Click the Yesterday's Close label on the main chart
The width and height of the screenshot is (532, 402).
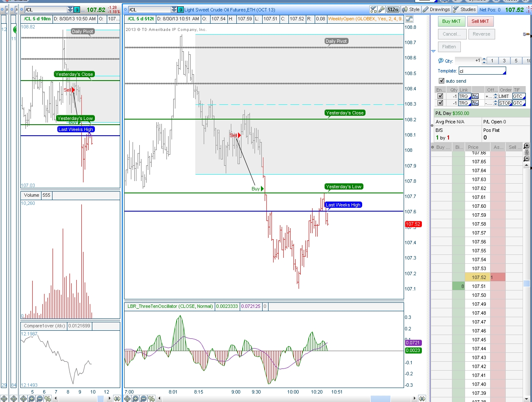click(x=345, y=113)
